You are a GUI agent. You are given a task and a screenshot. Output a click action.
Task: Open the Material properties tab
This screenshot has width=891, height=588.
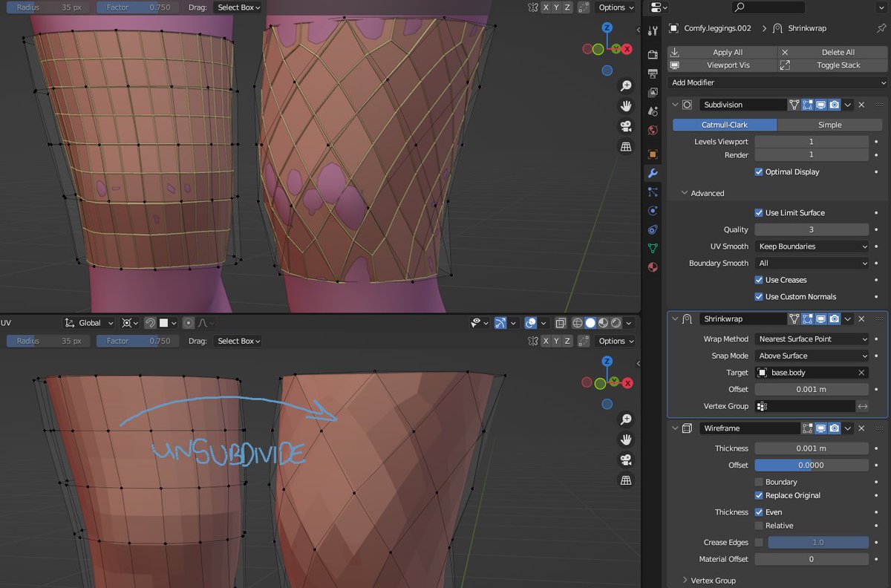(653, 267)
